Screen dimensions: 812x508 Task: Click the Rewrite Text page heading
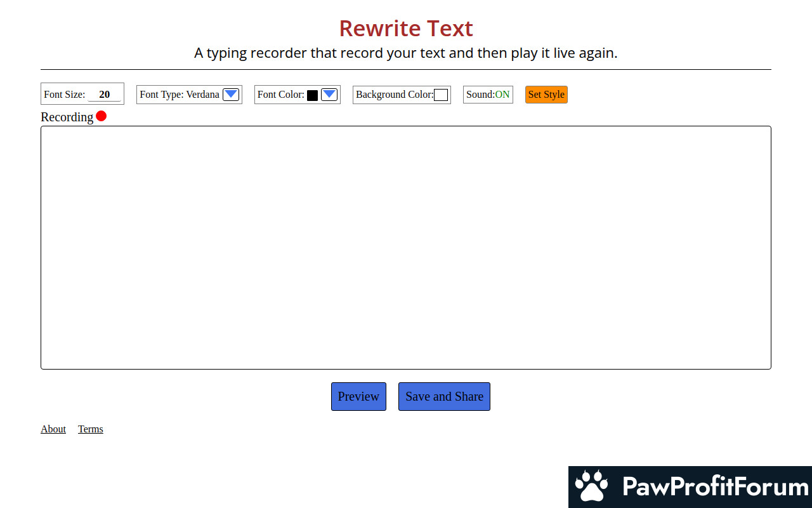coord(406,29)
